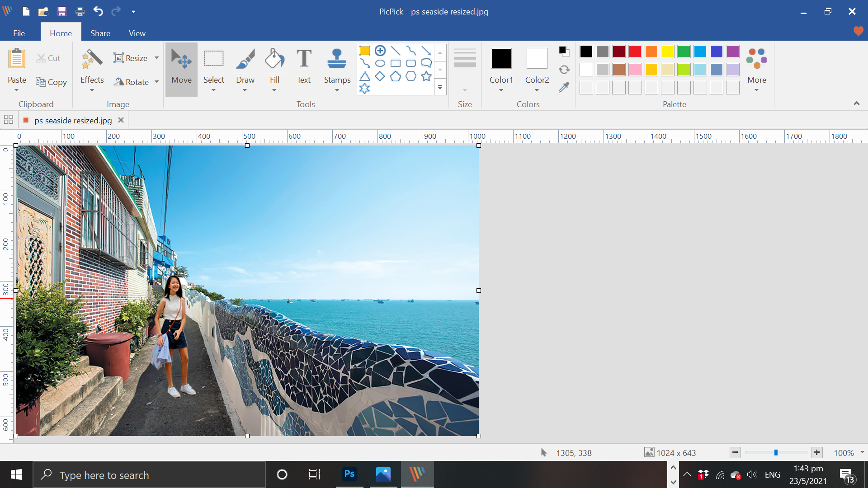Close the ps seaside resized.jpg tab
868x488 pixels.
point(121,120)
